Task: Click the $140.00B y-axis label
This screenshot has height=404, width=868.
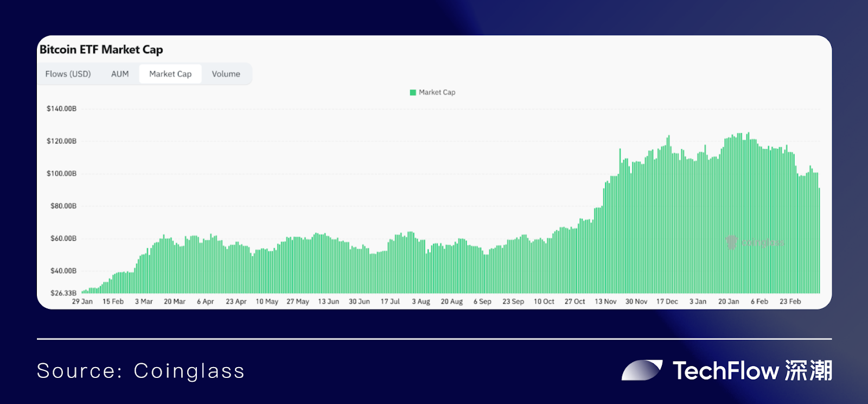Action: (61, 109)
